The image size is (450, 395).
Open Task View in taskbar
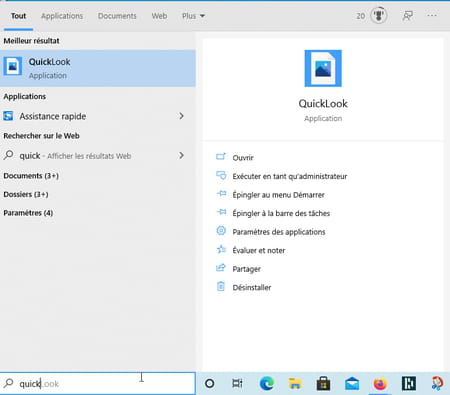[237, 383]
